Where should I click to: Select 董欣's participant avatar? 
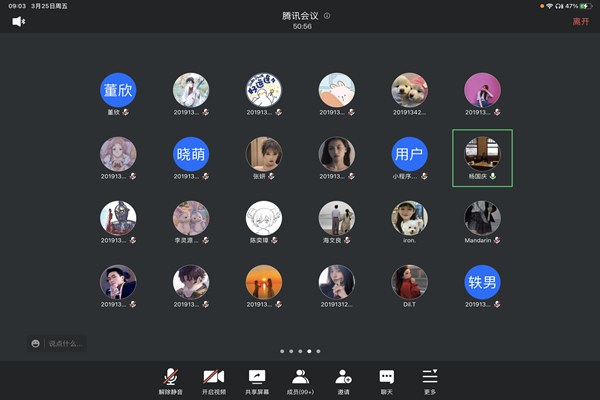[x=118, y=91]
